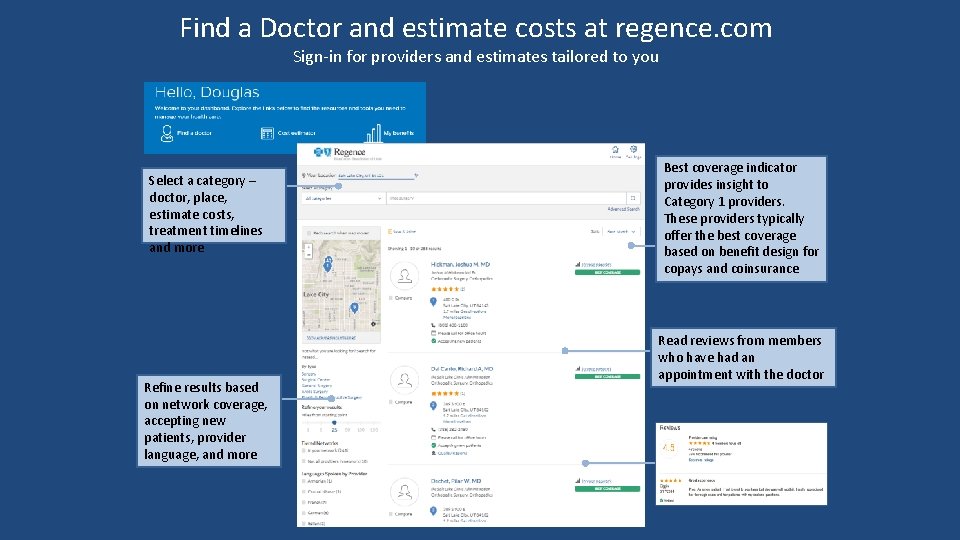Go to Home via the house icon
Viewport: 960px width, 540px height.
point(615,149)
